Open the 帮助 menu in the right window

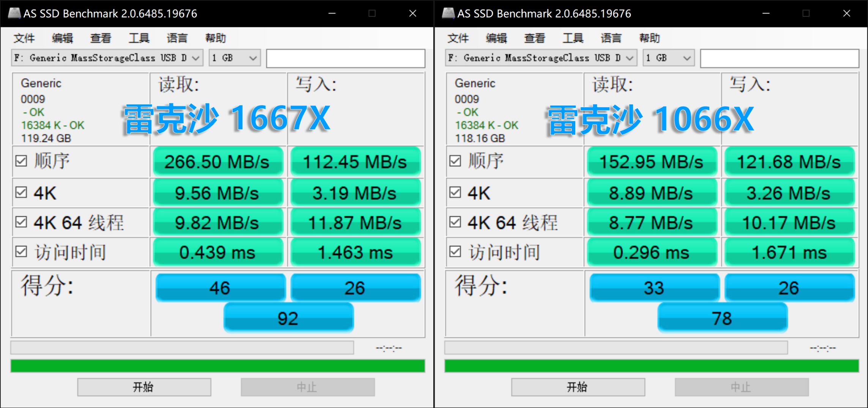point(650,38)
